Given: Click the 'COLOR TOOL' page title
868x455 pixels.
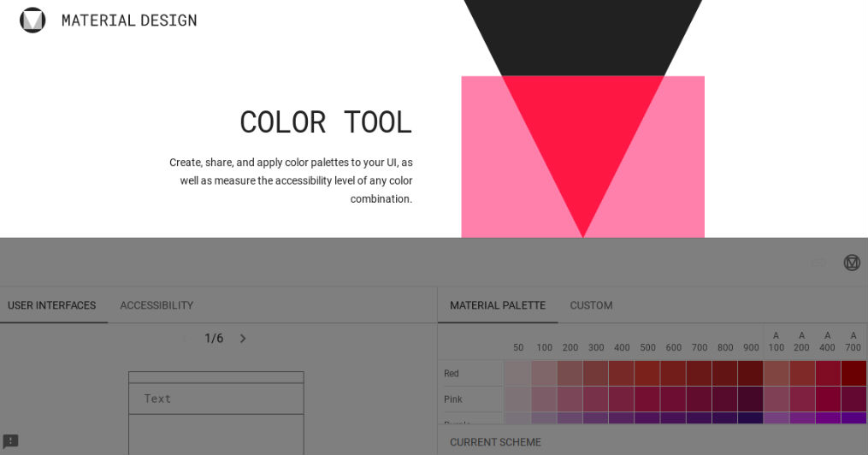Looking at the screenshot, I should click(x=326, y=122).
